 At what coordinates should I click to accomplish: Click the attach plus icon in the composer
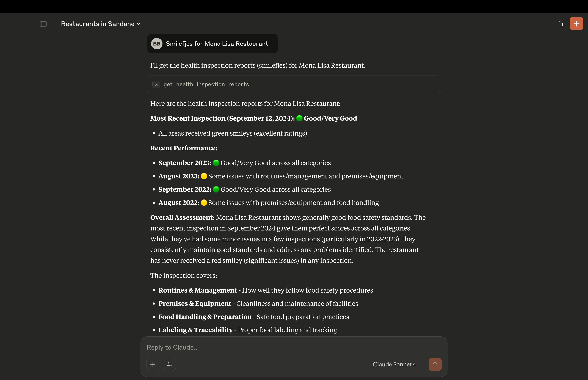click(x=153, y=364)
